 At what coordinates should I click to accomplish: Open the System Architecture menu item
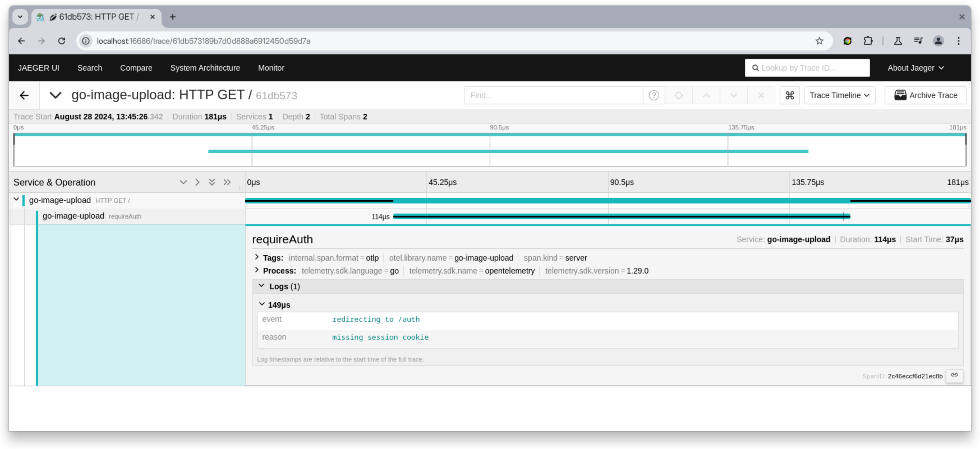205,68
